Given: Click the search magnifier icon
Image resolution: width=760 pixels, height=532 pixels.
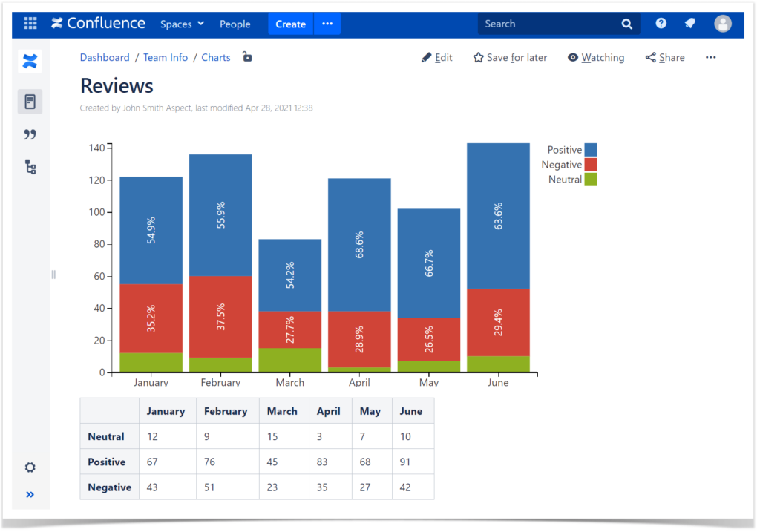Looking at the screenshot, I should point(627,23).
